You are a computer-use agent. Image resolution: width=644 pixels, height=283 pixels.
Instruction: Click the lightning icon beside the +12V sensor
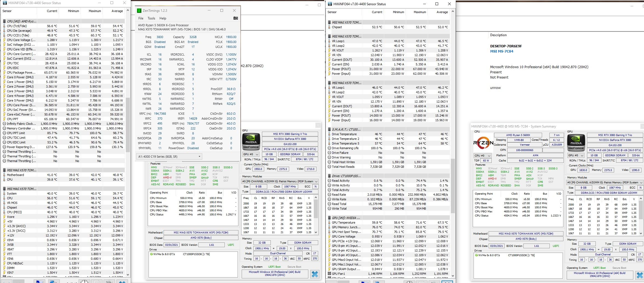click(x=4, y=235)
